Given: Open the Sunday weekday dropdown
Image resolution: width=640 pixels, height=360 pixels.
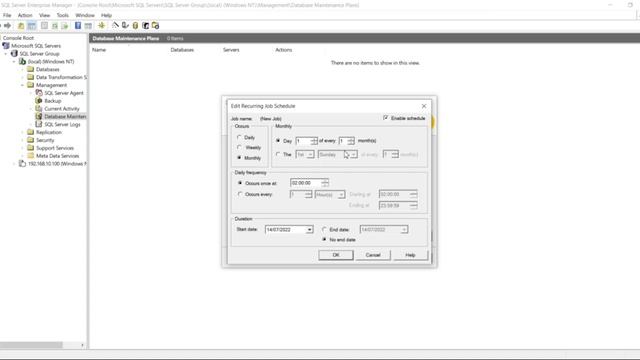Looking at the screenshot, I should pyautogui.click(x=353, y=155).
